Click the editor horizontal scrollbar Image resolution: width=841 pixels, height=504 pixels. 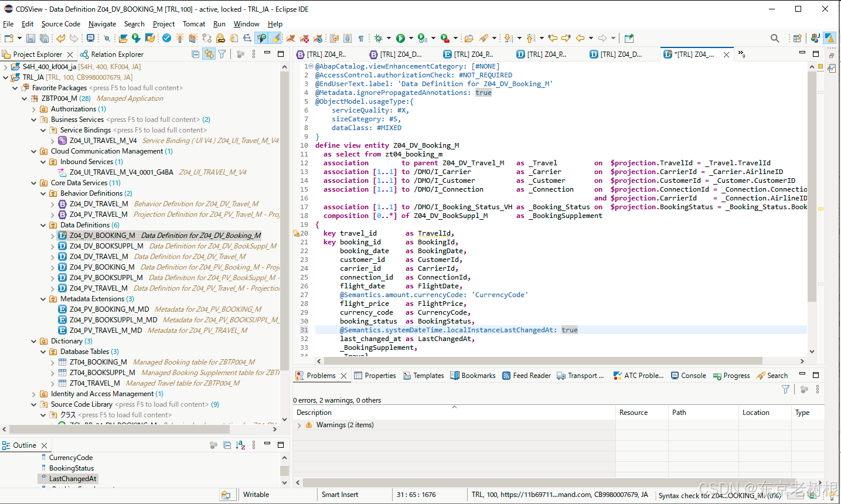click(542, 361)
